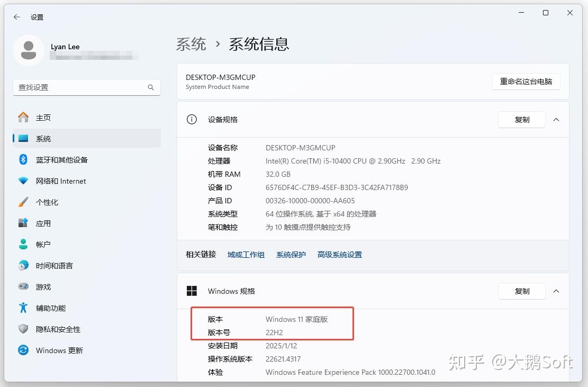
Task: Close the Settings window
Action: point(570,13)
